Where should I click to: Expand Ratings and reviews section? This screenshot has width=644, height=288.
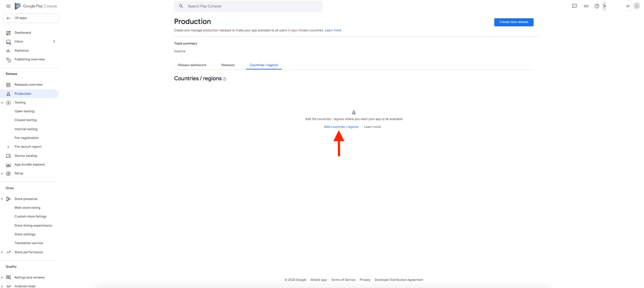point(2,277)
